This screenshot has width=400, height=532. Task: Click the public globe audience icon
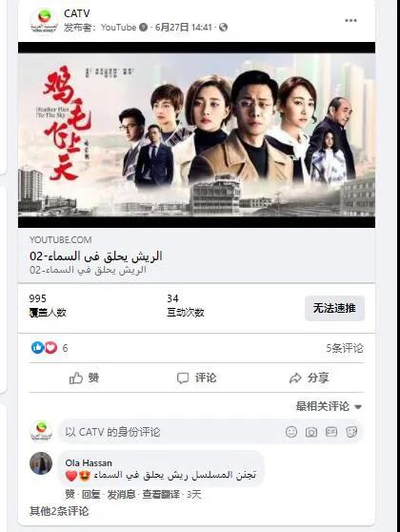[x=223, y=27]
